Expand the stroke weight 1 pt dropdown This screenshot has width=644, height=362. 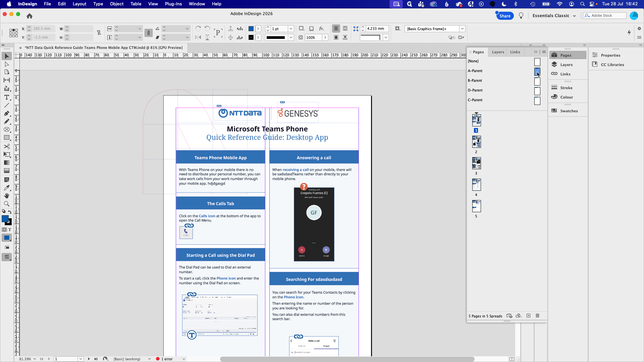291,29
